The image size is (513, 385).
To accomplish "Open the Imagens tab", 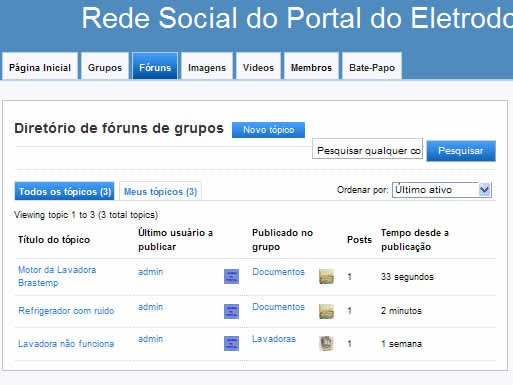I will coord(207,66).
